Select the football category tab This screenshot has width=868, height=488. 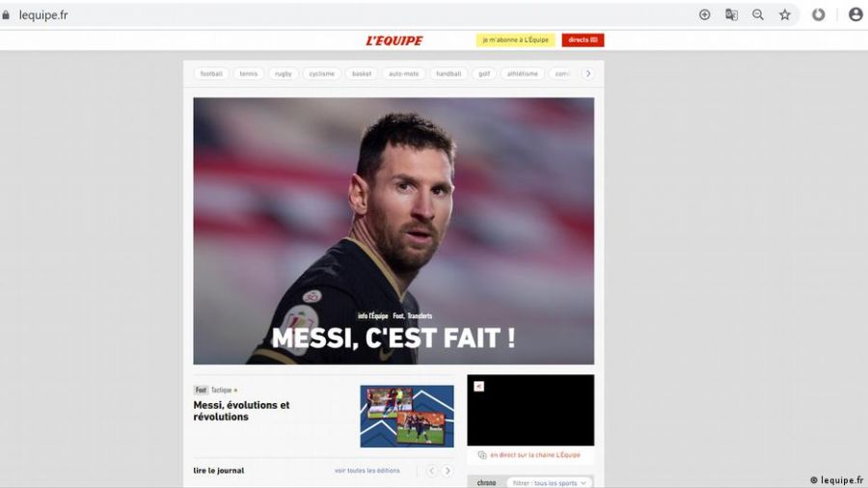point(211,73)
